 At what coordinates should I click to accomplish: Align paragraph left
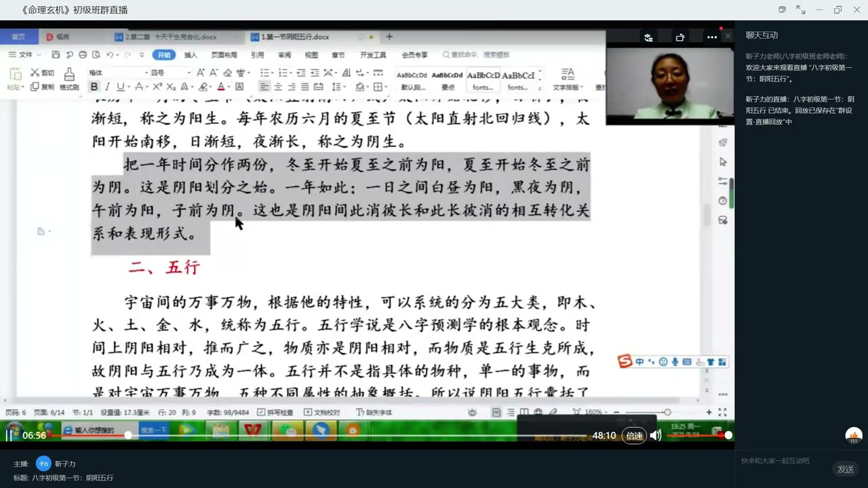[x=264, y=87]
